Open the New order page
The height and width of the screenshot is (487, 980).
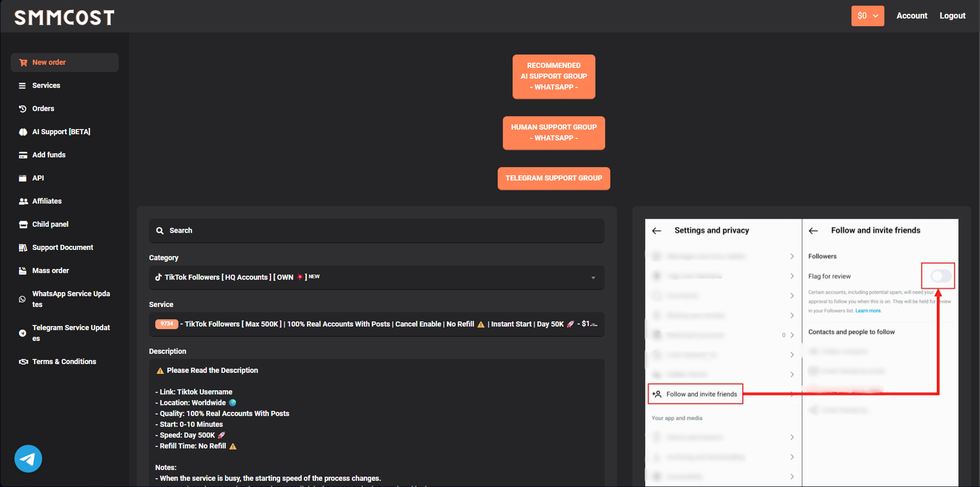65,62
